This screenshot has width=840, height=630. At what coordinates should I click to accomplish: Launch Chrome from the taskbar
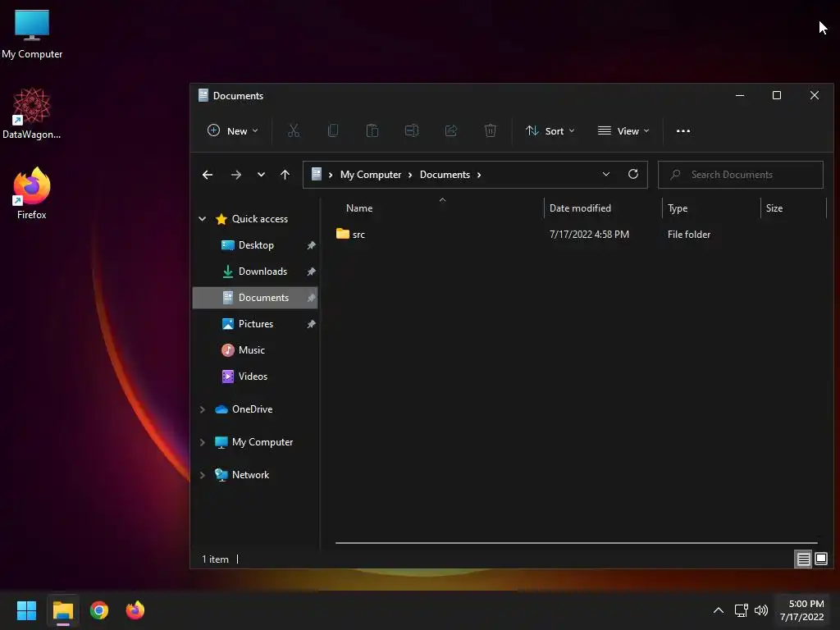99,610
